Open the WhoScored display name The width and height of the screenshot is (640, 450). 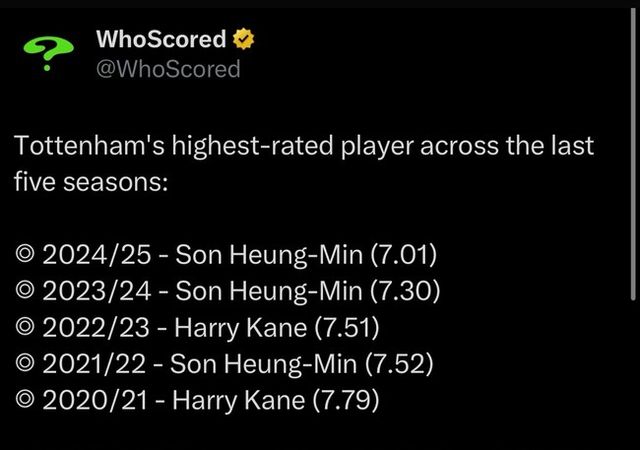pos(160,40)
